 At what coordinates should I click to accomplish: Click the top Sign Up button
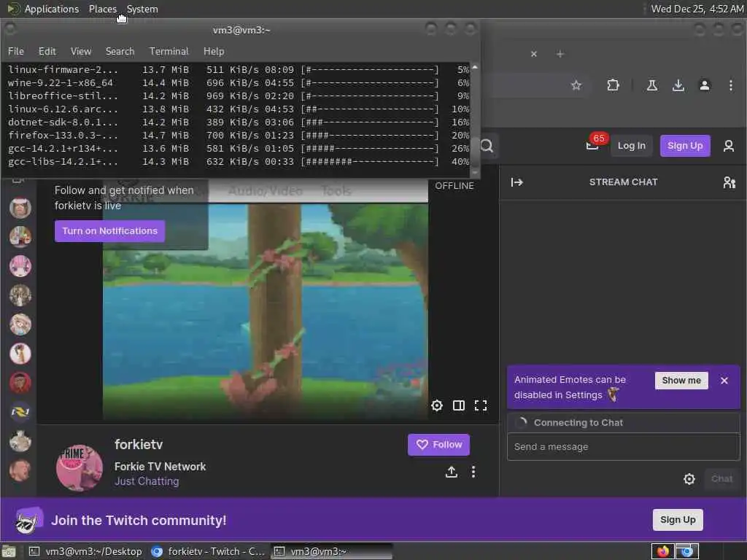684,145
